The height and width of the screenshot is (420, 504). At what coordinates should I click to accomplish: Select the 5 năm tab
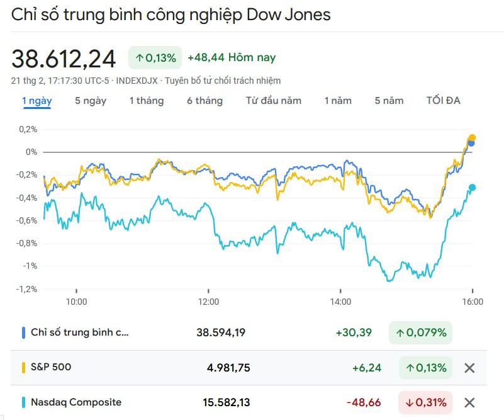point(389,101)
